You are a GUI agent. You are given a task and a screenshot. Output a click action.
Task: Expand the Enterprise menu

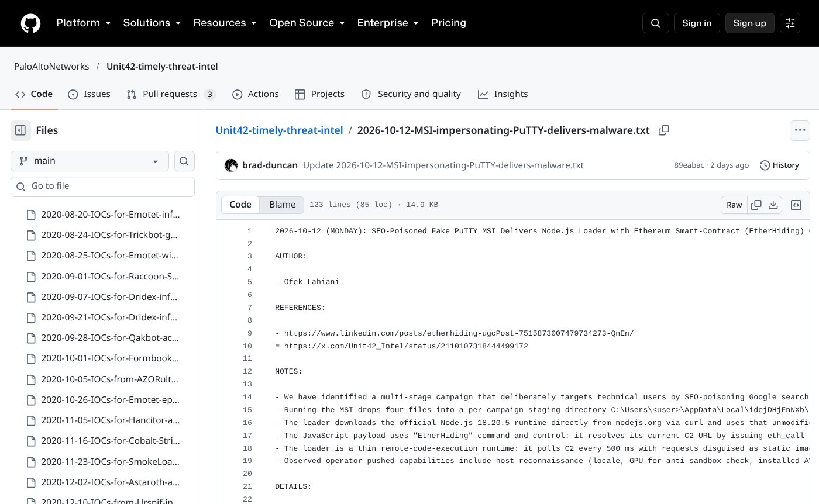click(388, 23)
